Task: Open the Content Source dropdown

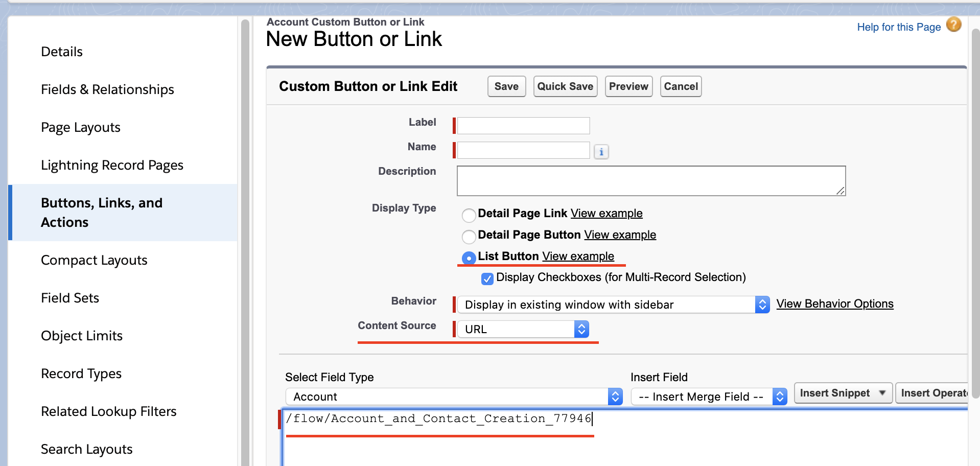Action: pos(523,330)
